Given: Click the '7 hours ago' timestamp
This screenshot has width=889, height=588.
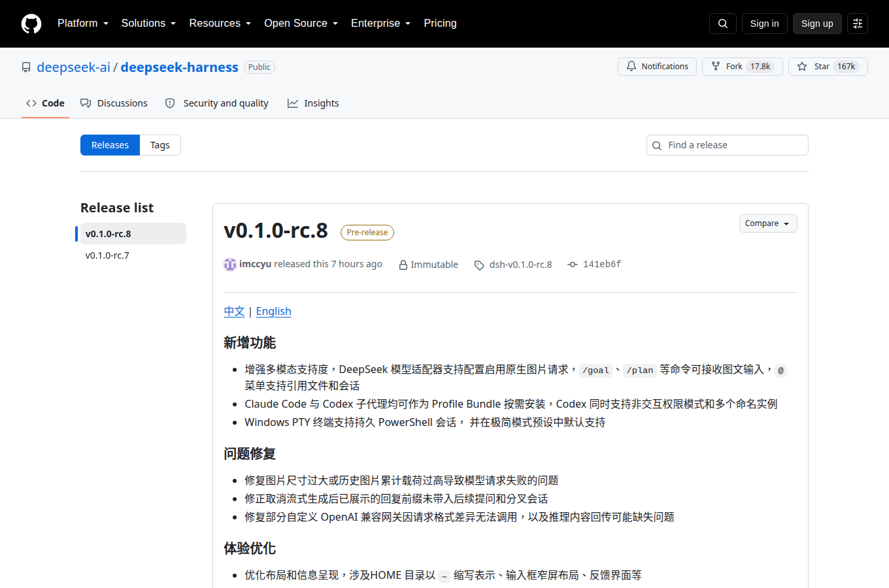Looking at the screenshot, I should point(356,264).
